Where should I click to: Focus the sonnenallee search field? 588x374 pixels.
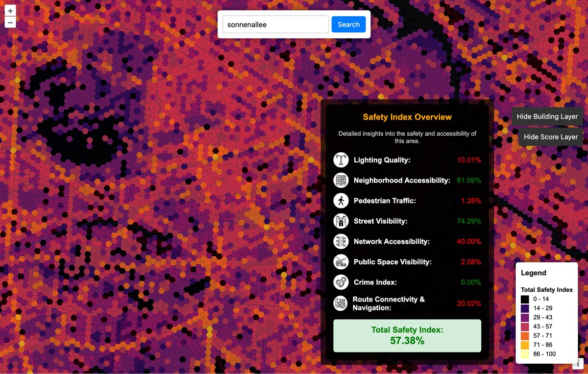(275, 24)
